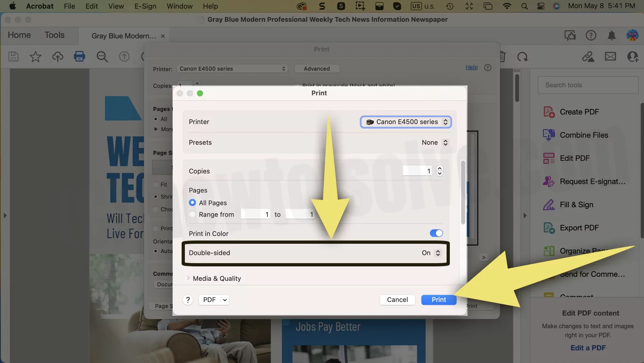The image size is (644, 363).
Task: Click the Range from start page field
Action: tap(255, 214)
